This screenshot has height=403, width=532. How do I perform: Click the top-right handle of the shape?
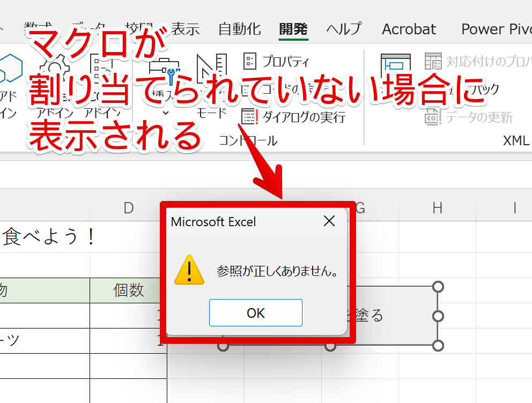[x=438, y=287]
